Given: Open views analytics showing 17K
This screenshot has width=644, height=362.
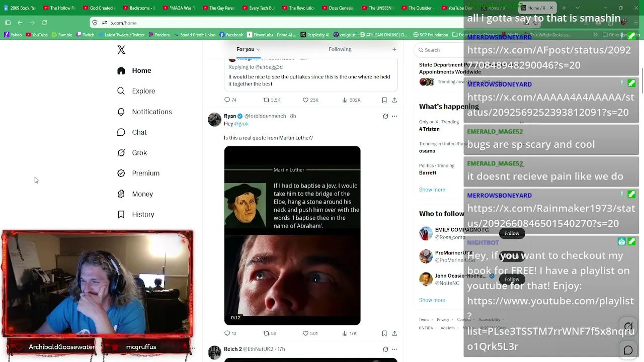Looking at the screenshot, I should click(x=350, y=333).
